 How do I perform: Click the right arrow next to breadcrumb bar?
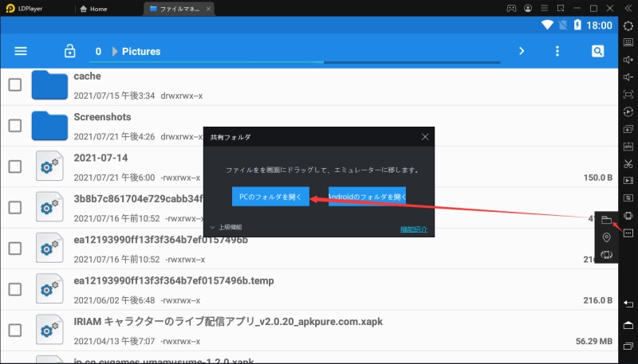522,51
